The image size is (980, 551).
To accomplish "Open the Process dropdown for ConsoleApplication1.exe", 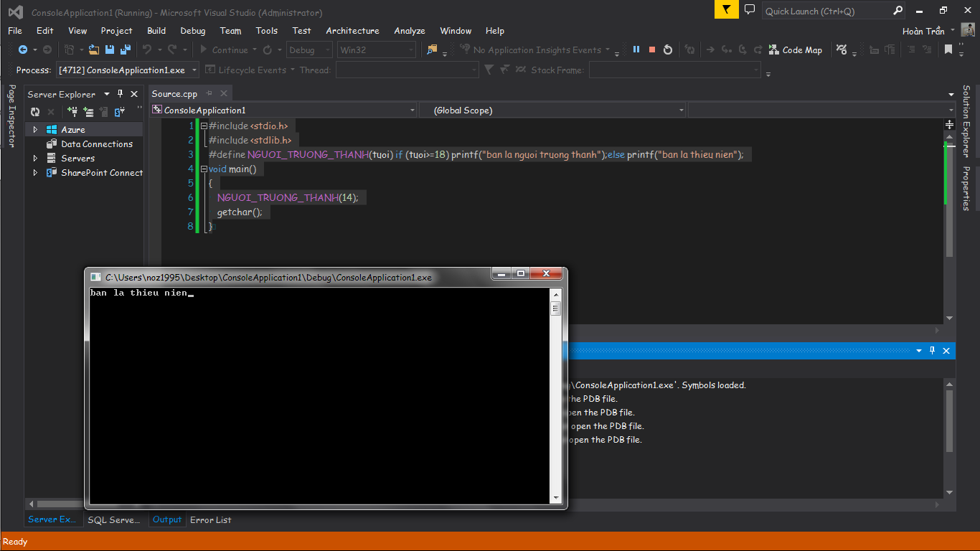I will [194, 70].
